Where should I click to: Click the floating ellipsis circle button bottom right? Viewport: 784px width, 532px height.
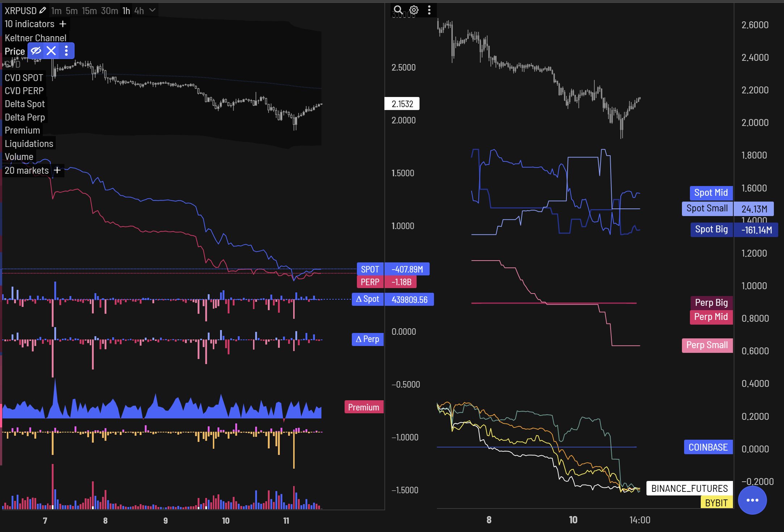click(752, 500)
